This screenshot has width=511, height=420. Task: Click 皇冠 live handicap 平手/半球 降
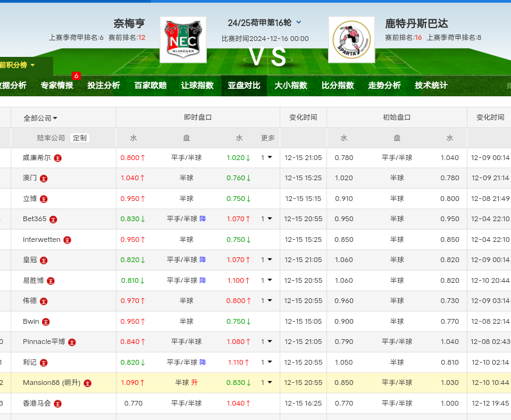pos(187,259)
